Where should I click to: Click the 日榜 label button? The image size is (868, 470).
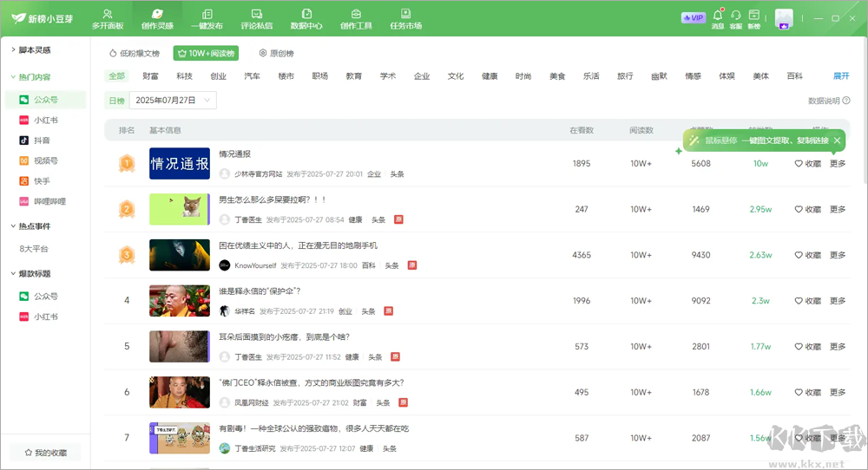pos(117,101)
